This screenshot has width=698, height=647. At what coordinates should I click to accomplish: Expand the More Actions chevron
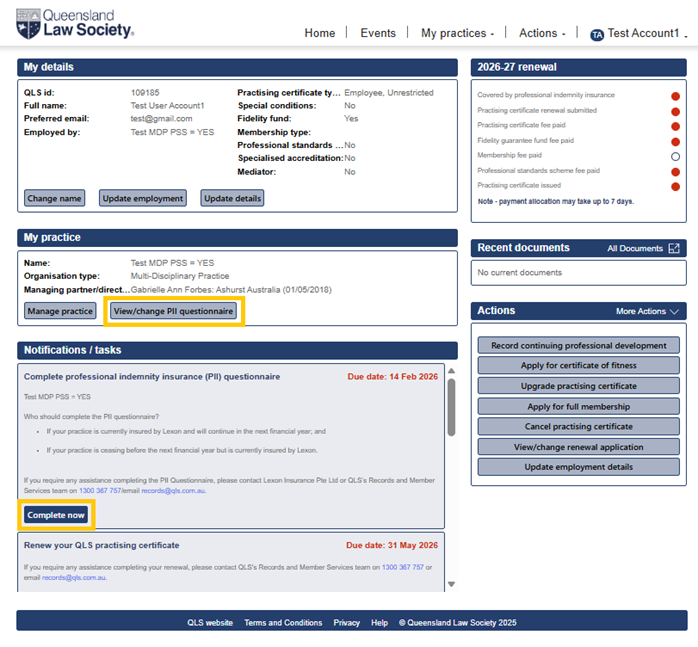click(x=674, y=312)
